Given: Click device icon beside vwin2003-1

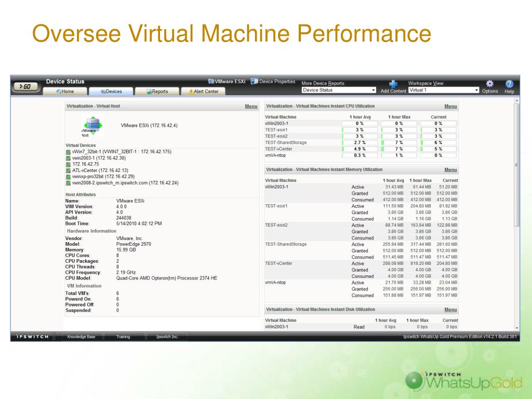Looking at the screenshot, I should [x=68, y=158].
